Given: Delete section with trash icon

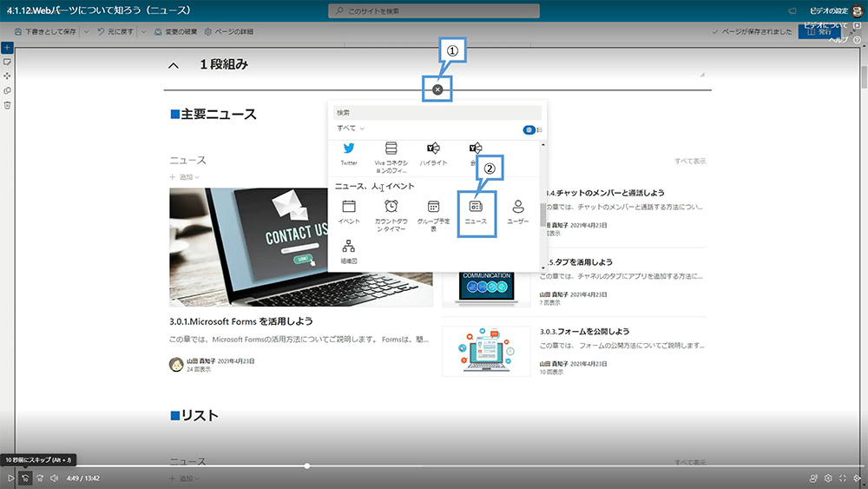Looking at the screenshot, I should tap(7, 105).
